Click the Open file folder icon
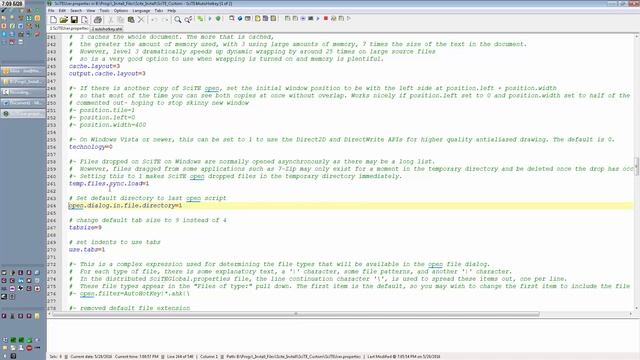This screenshot has width=640, height=360. click(64, 19)
